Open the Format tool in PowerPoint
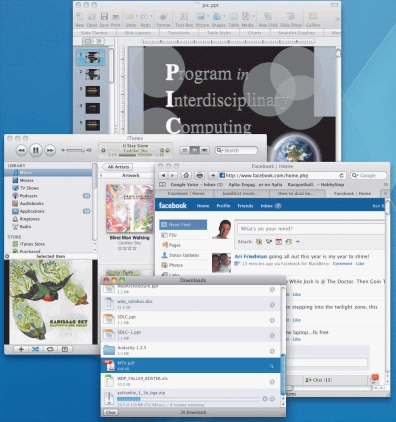The width and height of the screenshot is (396, 422). [163, 19]
